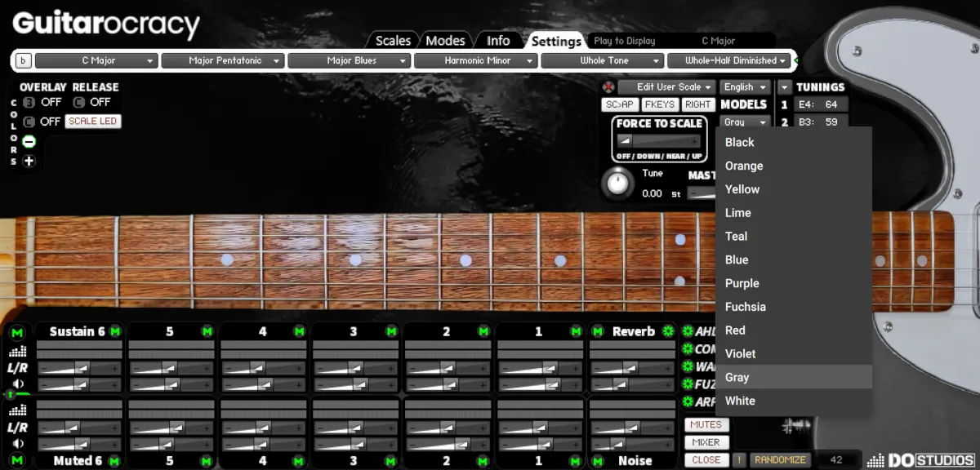Switch to the Info tab
Viewport: 980px width, 470px height.
498,41
